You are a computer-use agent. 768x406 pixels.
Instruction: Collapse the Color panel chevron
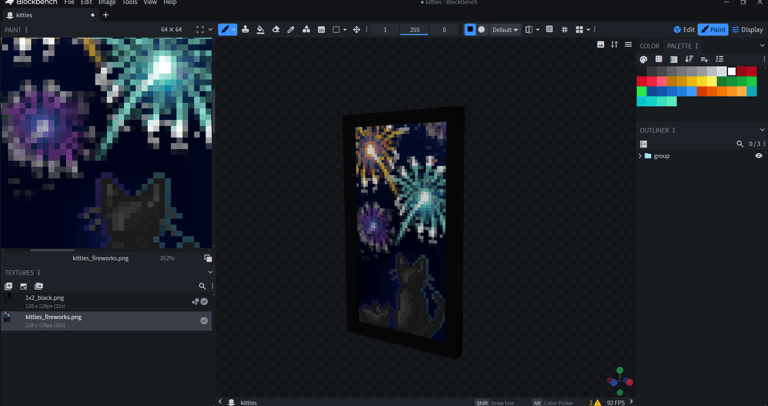pos(762,46)
